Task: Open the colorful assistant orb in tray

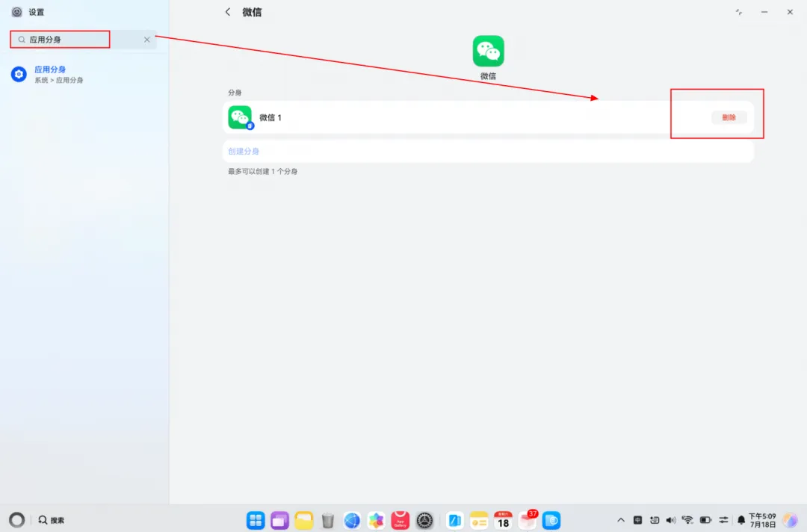Action: pyautogui.click(x=790, y=520)
